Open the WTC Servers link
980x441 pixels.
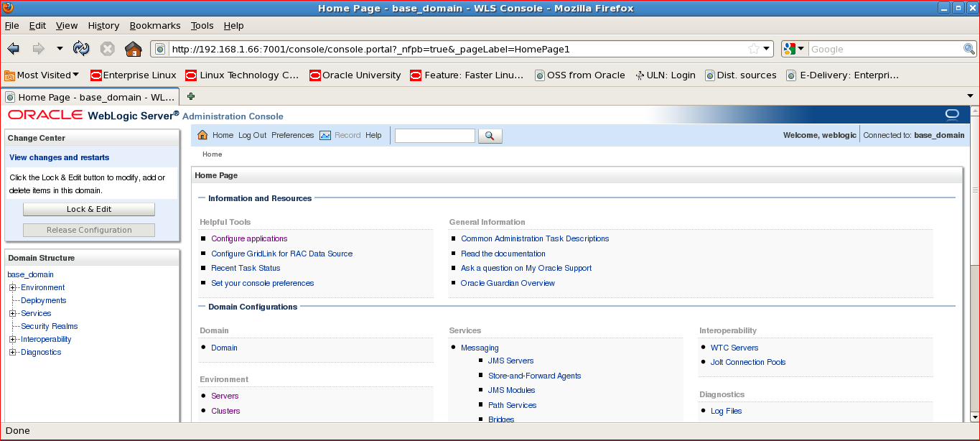tap(734, 348)
